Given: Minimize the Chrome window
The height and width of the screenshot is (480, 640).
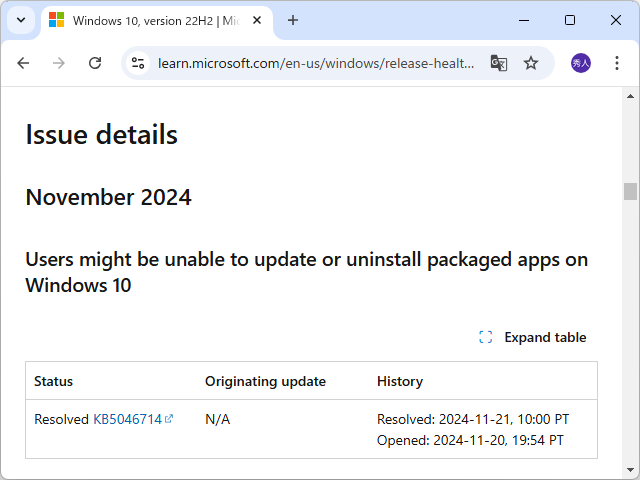Looking at the screenshot, I should point(524,20).
